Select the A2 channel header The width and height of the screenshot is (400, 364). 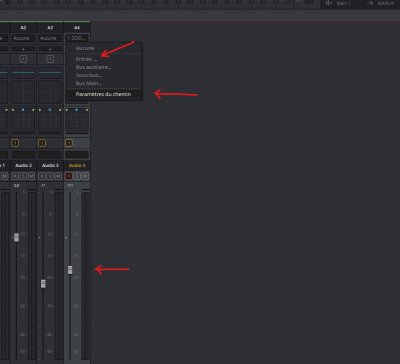[23, 28]
